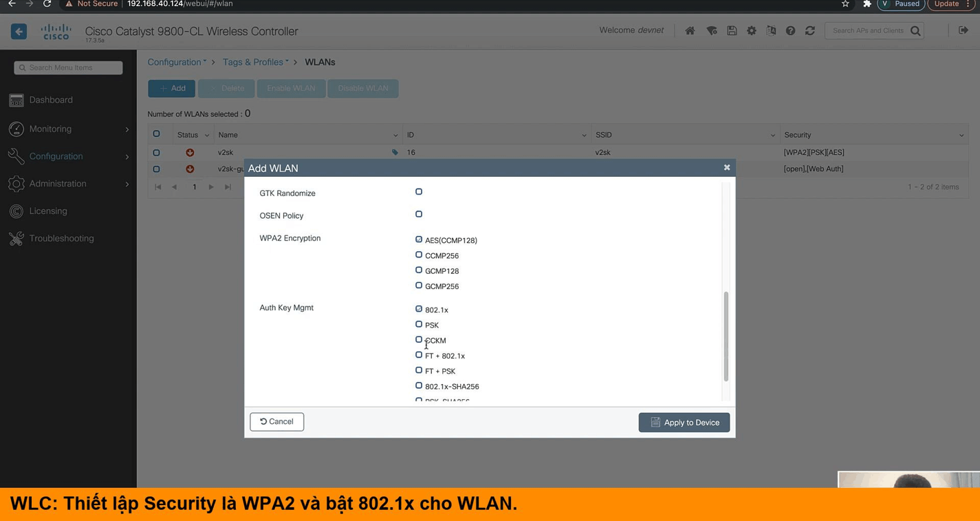
Task: Go back in the browser
Action: (12, 4)
